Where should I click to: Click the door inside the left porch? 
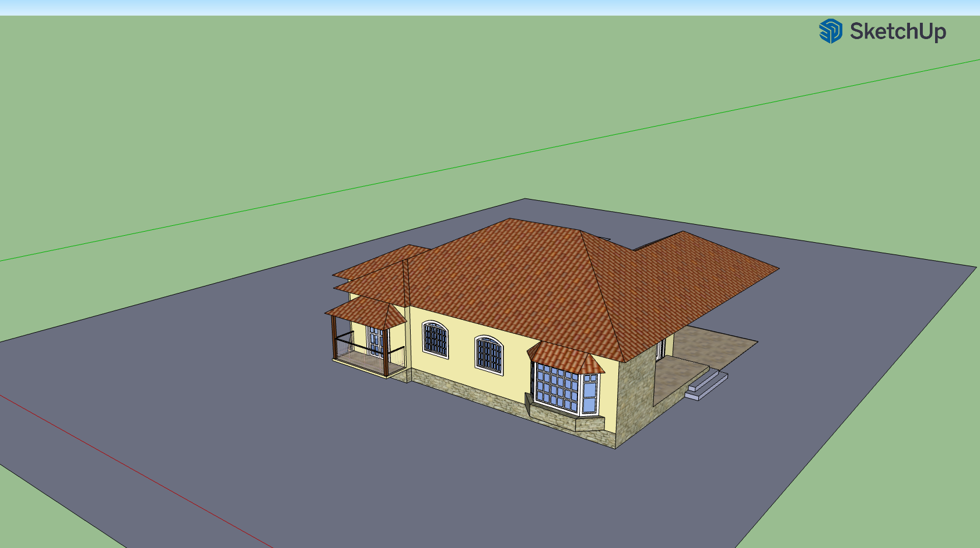coord(374,341)
